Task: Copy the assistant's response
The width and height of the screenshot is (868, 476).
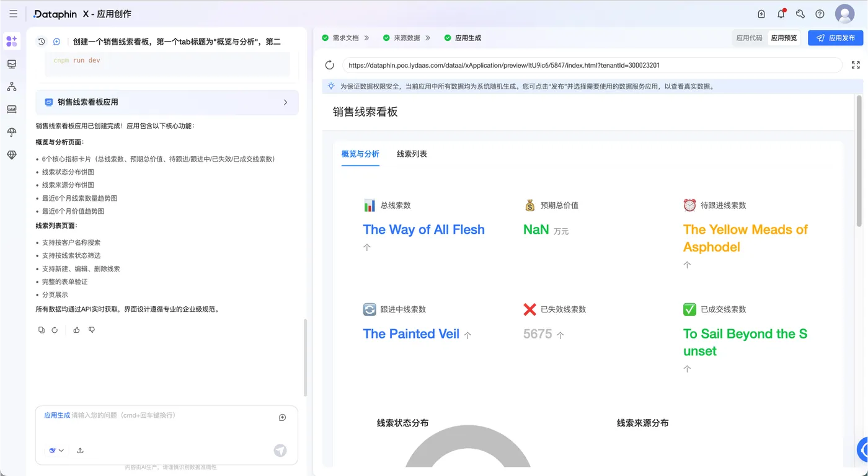Action: (42, 330)
